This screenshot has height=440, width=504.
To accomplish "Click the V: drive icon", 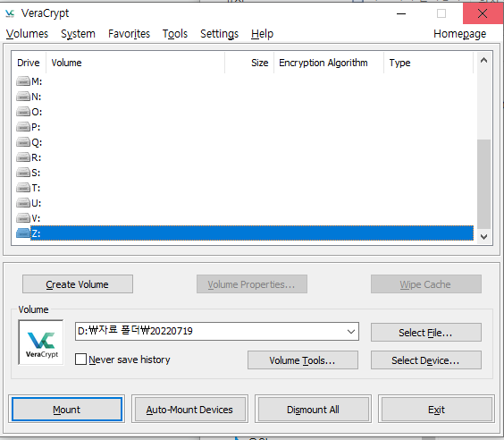I will click(23, 218).
